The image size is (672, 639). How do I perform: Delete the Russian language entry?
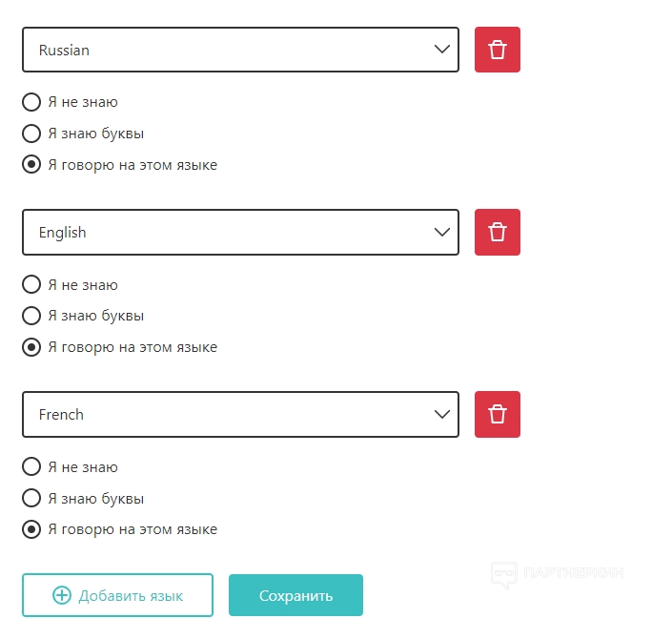[x=498, y=50]
